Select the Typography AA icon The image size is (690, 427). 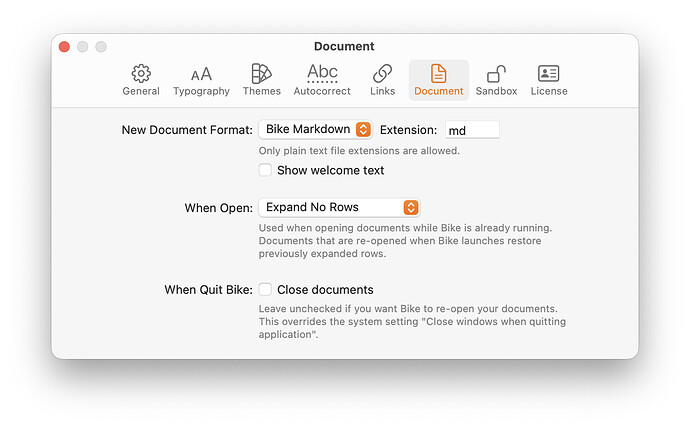click(x=201, y=74)
